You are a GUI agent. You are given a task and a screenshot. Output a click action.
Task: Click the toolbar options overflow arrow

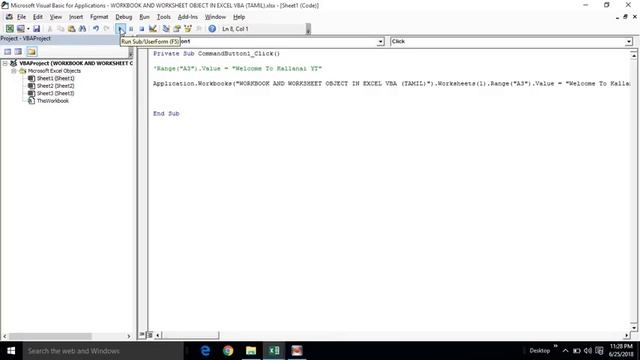[308, 29]
